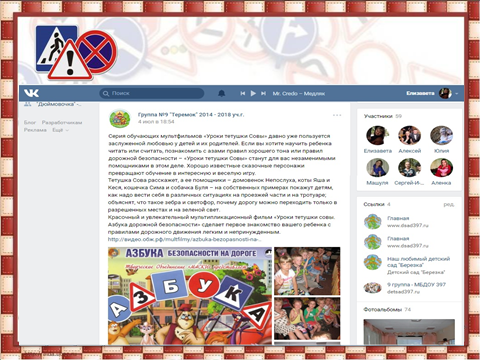Image resolution: width=480 pixels, height=360 pixels.
Task: Open Елизавета profile menu arrow
Action: 457,94
